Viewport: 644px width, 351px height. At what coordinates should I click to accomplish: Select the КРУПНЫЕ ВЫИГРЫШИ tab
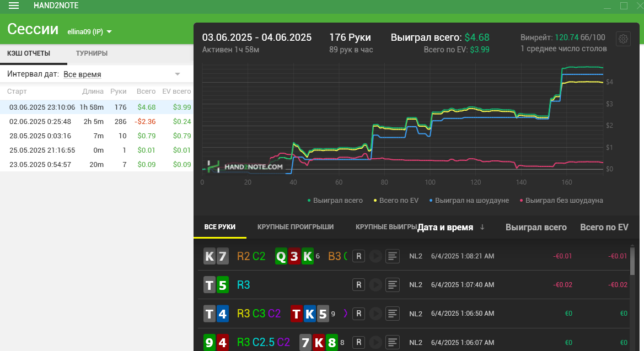point(386,227)
